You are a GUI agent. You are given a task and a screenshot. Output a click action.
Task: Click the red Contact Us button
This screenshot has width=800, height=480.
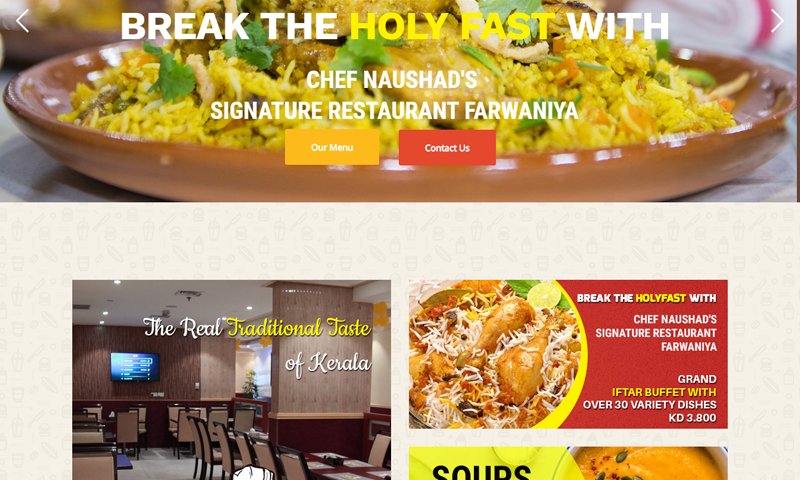click(x=447, y=147)
